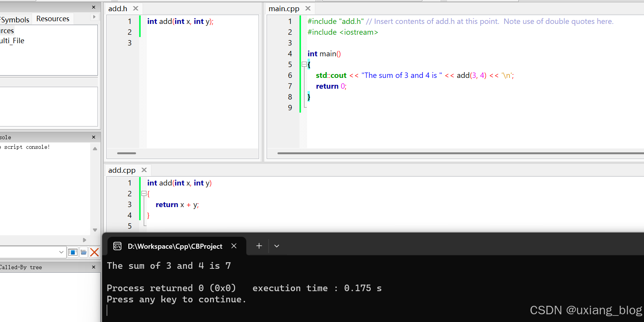The height and width of the screenshot is (322, 644).
Task: Close the add.cpp editor tab
Action: [144, 170]
